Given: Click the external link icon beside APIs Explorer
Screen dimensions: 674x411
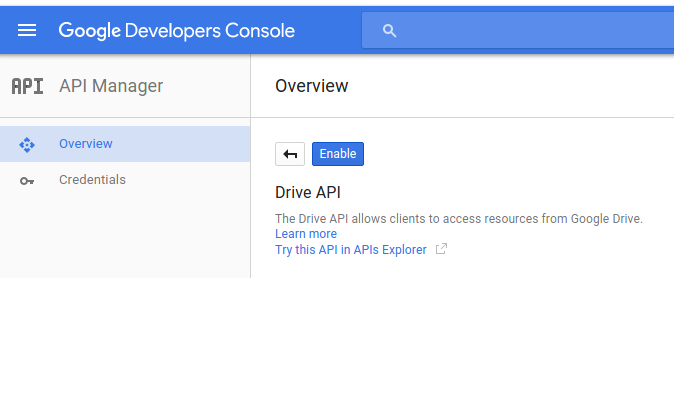Looking at the screenshot, I should click(441, 249).
